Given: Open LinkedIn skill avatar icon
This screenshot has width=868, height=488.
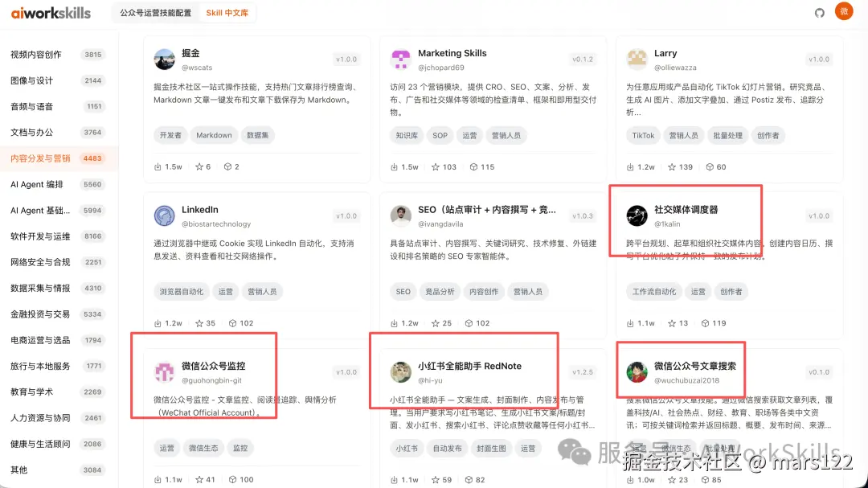Looking at the screenshot, I should point(165,215).
